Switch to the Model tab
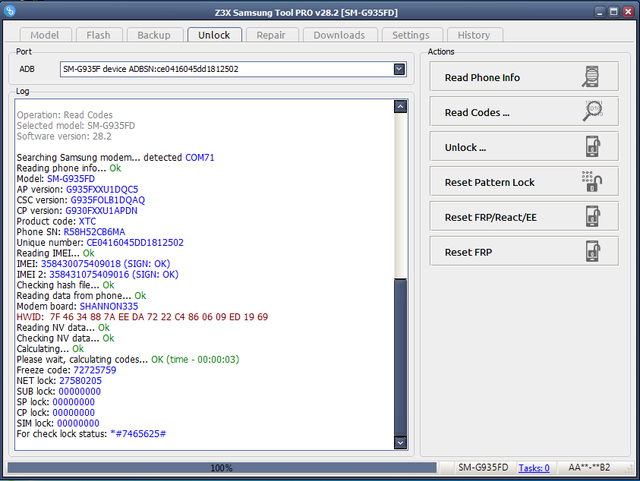Screen dimensions: 640x481 (x=45, y=35)
